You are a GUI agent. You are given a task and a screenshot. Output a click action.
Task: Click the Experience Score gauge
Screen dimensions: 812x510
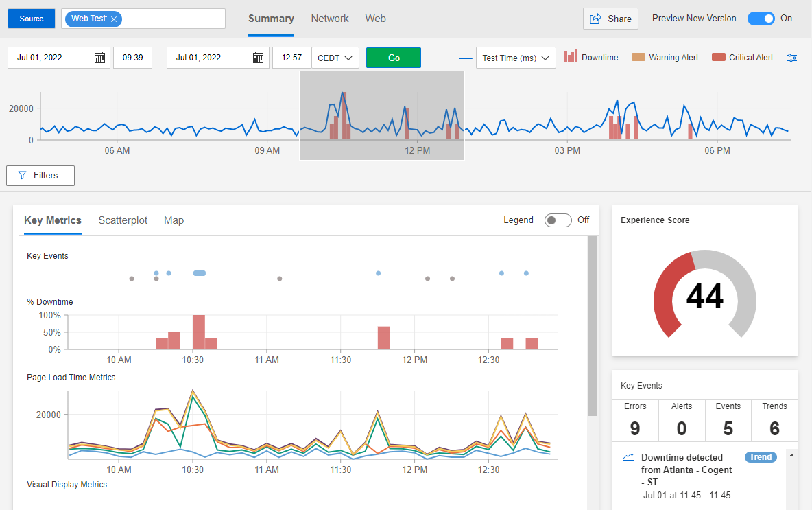click(x=705, y=295)
